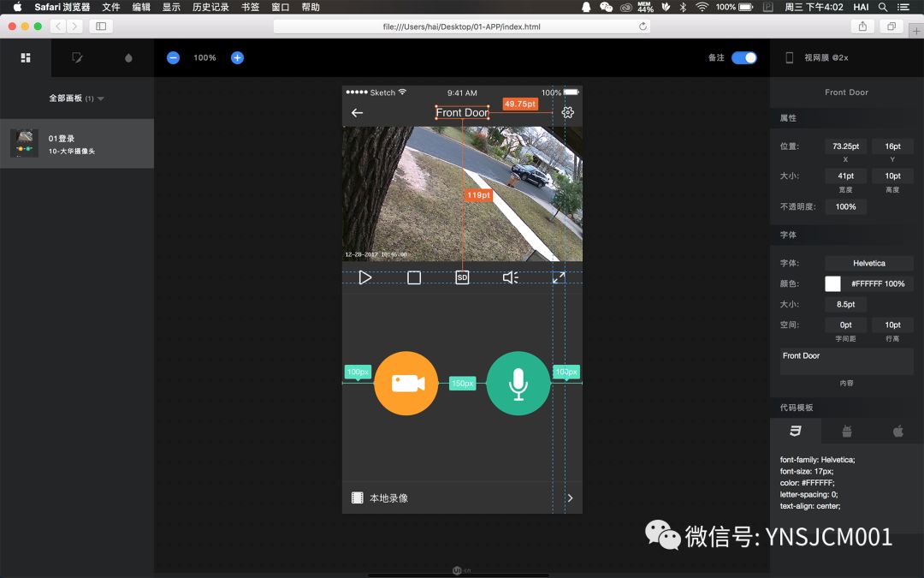
Task: Select the Android code template icon
Action: pyautogui.click(x=846, y=431)
